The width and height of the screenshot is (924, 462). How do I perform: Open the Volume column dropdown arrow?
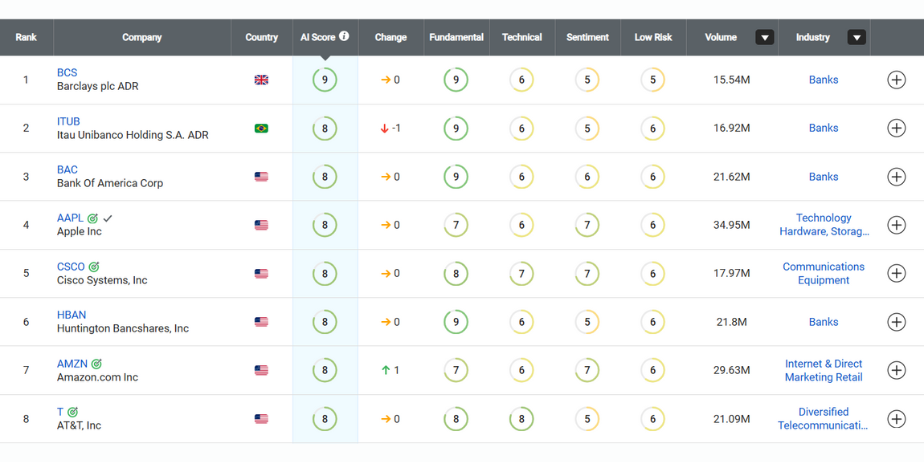click(765, 38)
